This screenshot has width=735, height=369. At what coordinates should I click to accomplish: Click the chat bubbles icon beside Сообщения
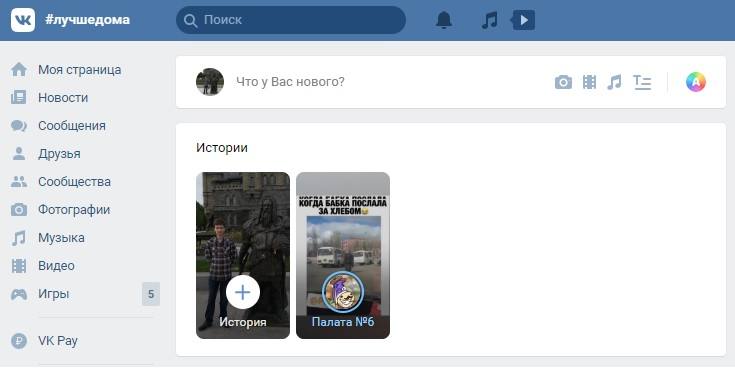pos(19,126)
